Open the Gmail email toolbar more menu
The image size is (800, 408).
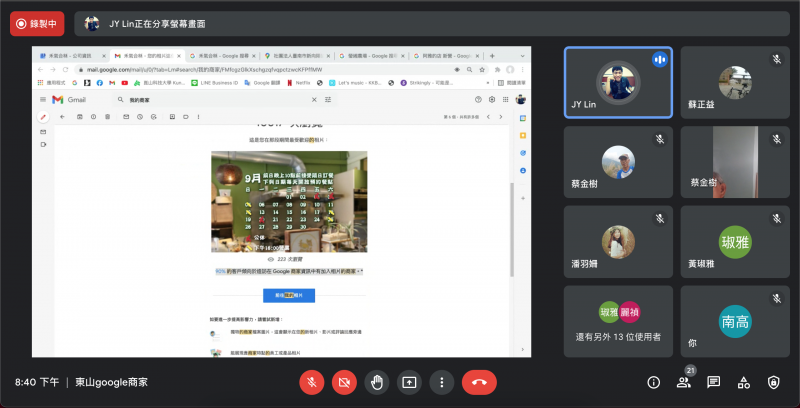click(x=198, y=117)
